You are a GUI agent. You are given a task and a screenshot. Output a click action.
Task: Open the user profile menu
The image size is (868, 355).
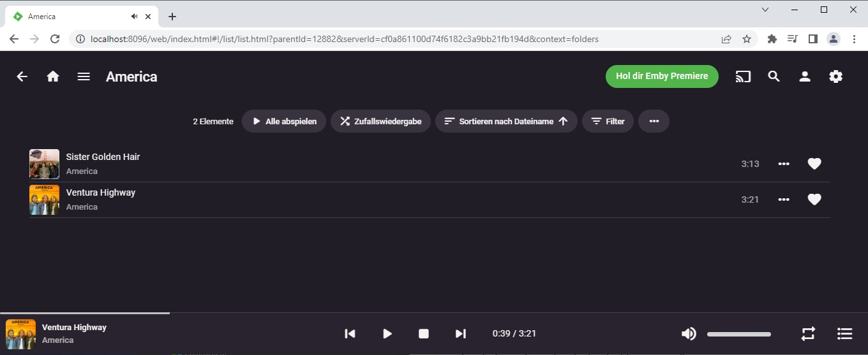[x=805, y=76]
